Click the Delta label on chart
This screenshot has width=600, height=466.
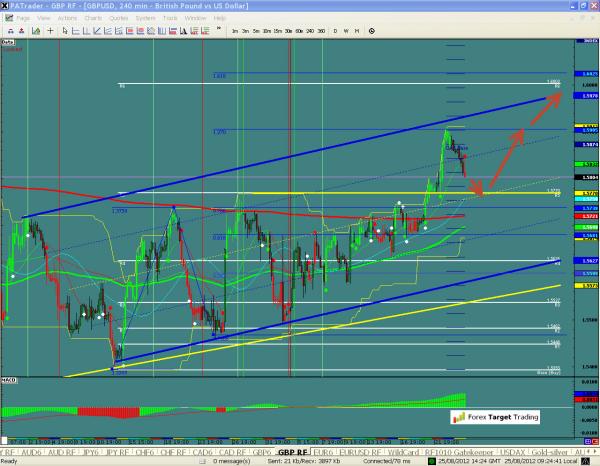(x=10, y=42)
